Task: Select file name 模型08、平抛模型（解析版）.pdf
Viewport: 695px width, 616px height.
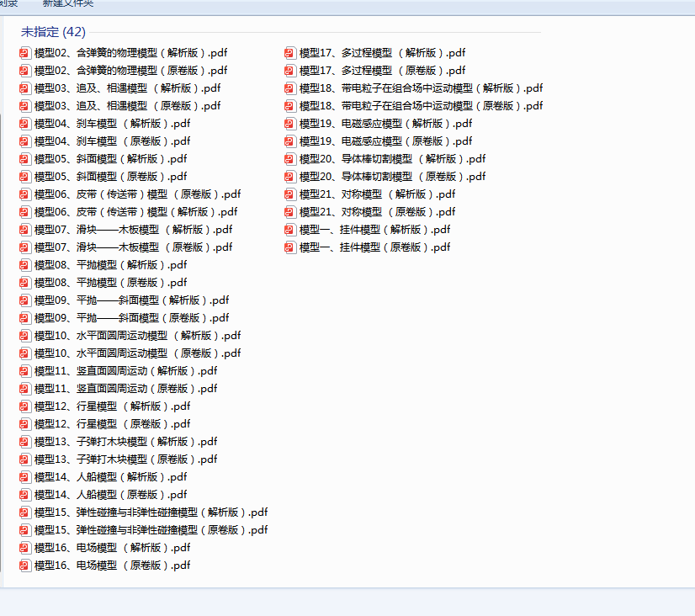Action: click(x=111, y=265)
